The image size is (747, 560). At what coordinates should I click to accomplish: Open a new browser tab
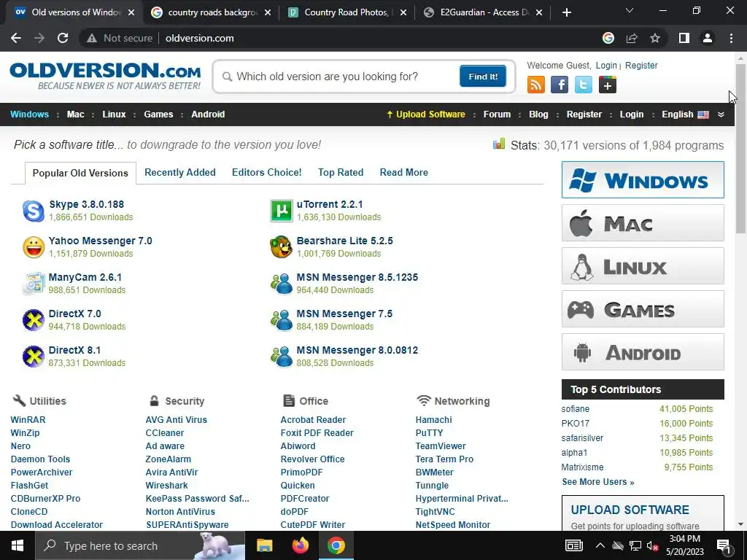tap(566, 12)
